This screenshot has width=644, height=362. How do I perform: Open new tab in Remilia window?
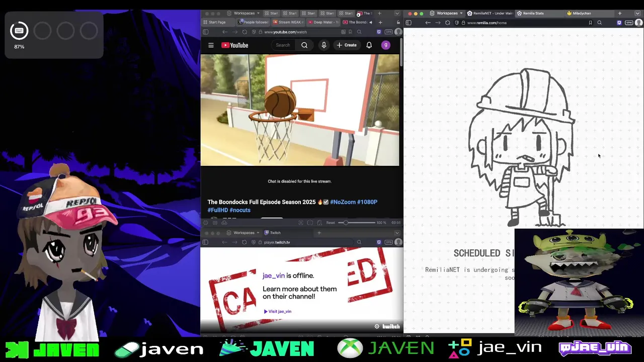click(x=620, y=13)
